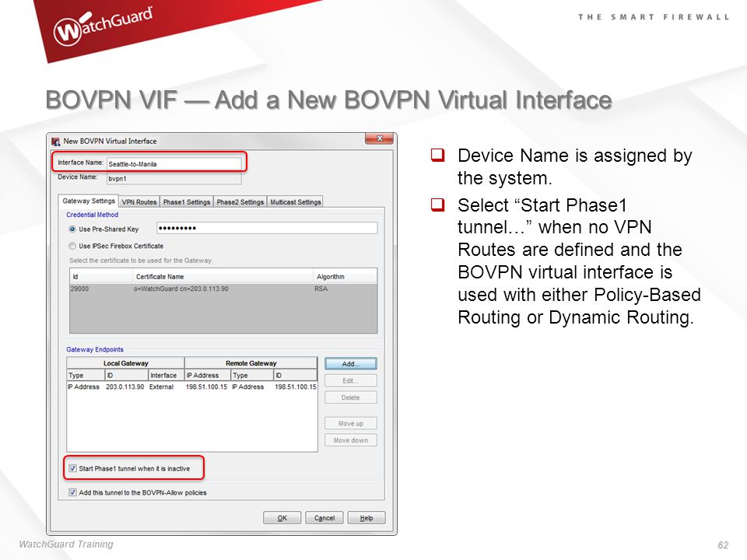747x560 pixels.
Task: Click the Delete gateway endpoint button
Action: (x=351, y=397)
